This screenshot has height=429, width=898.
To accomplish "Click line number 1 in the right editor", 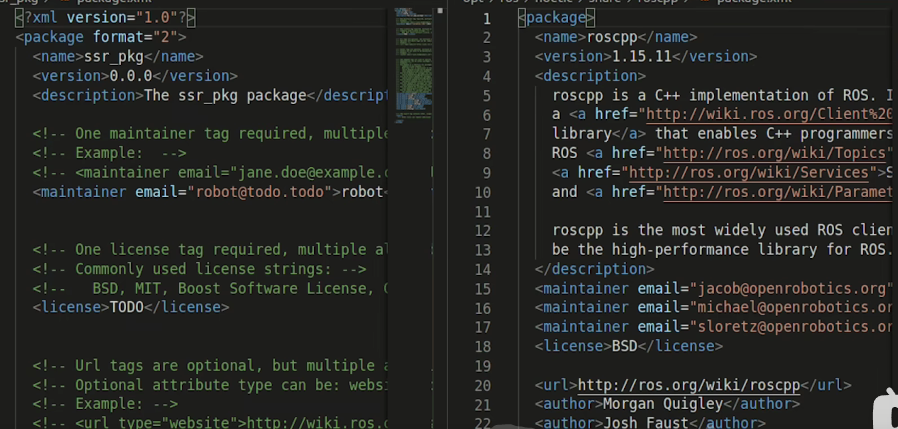I will 486,19.
